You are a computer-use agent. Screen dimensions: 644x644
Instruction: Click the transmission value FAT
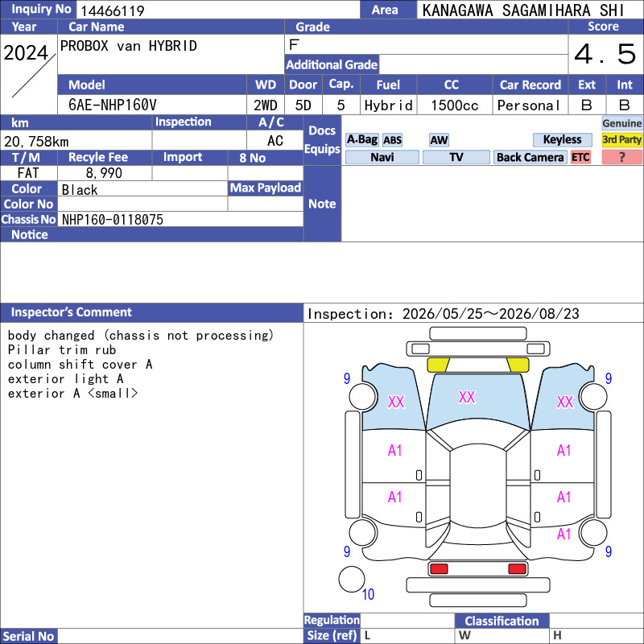[x=28, y=173]
